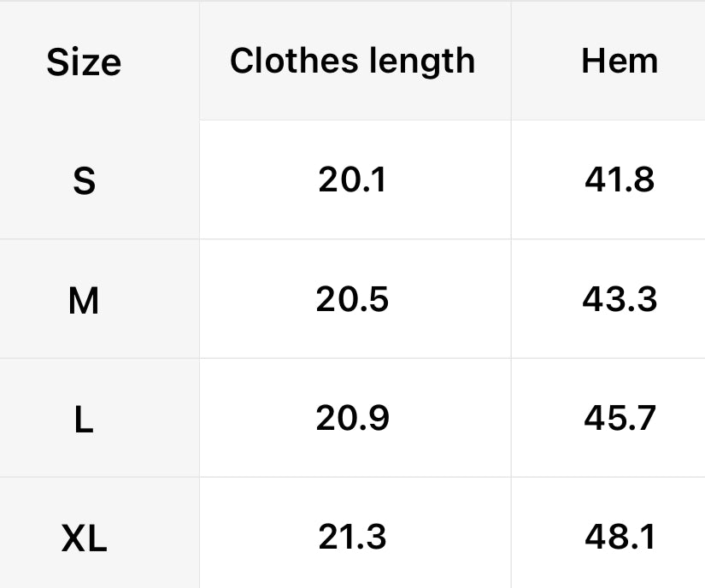Screen dimensions: 705x588
Task: Click the 20.1 clothes length value
Action: pos(352,179)
